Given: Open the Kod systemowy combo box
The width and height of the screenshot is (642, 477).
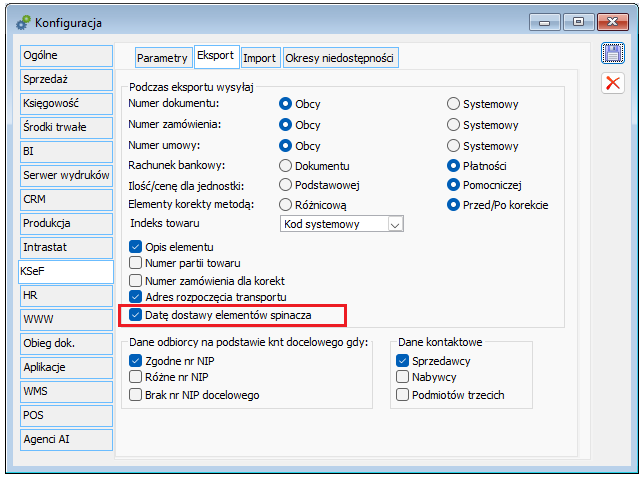Looking at the screenshot, I should click(x=341, y=224).
